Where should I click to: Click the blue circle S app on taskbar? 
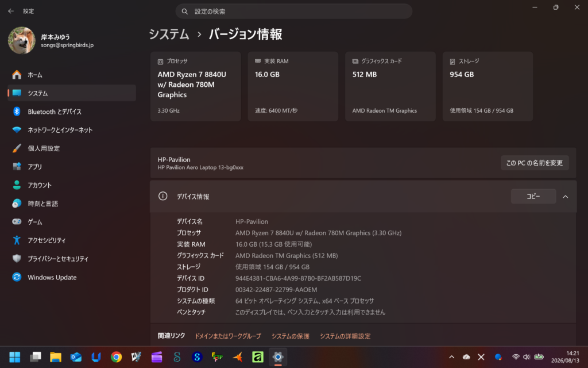pyautogui.click(x=197, y=357)
